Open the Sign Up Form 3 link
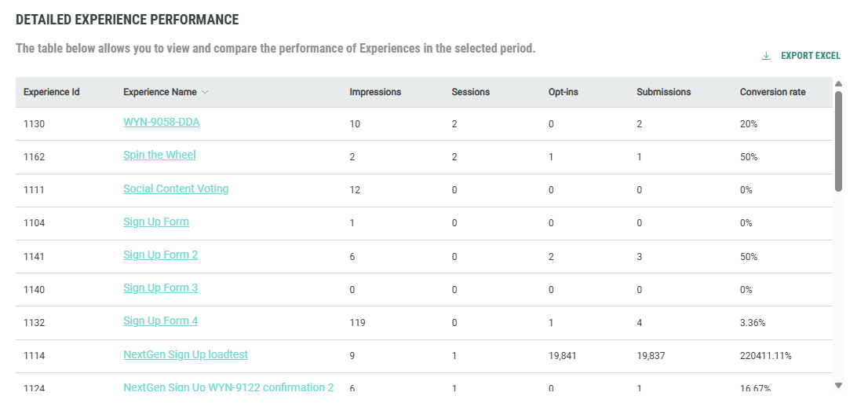The height and width of the screenshot is (418, 868). [160, 288]
